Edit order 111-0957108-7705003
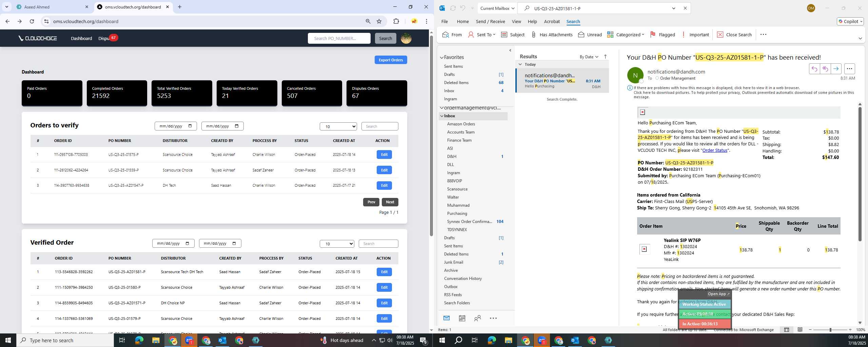The height and width of the screenshot is (347, 868). (384, 155)
